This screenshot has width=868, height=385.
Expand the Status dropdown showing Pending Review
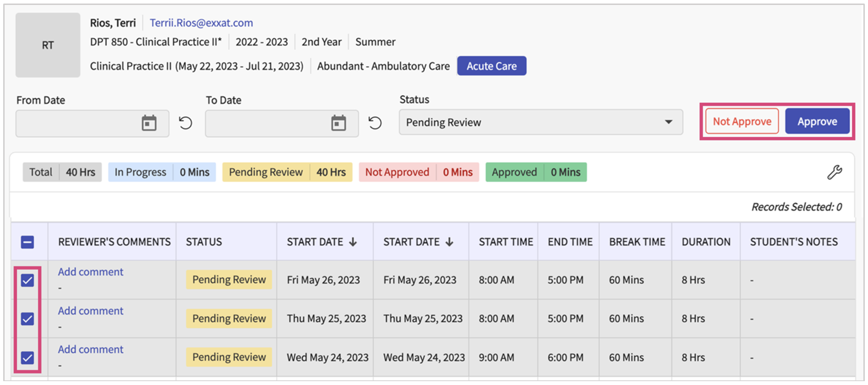[x=540, y=122]
